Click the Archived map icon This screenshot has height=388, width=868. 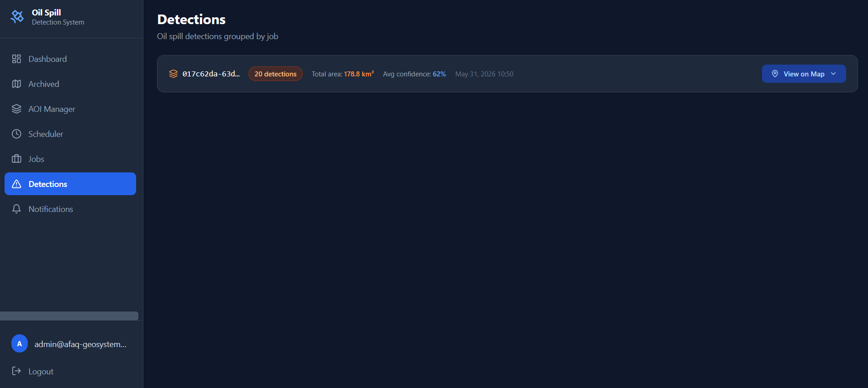tap(16, 84)
